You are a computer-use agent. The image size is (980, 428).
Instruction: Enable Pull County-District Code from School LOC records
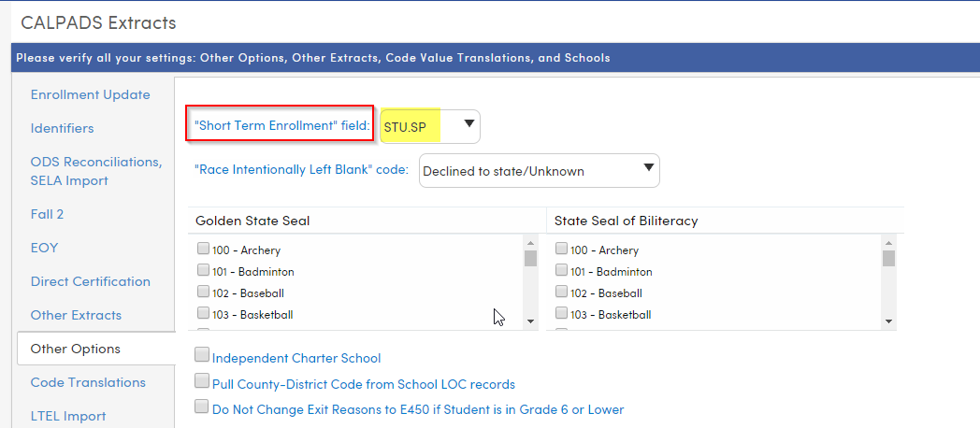click(x=201, y=380)
